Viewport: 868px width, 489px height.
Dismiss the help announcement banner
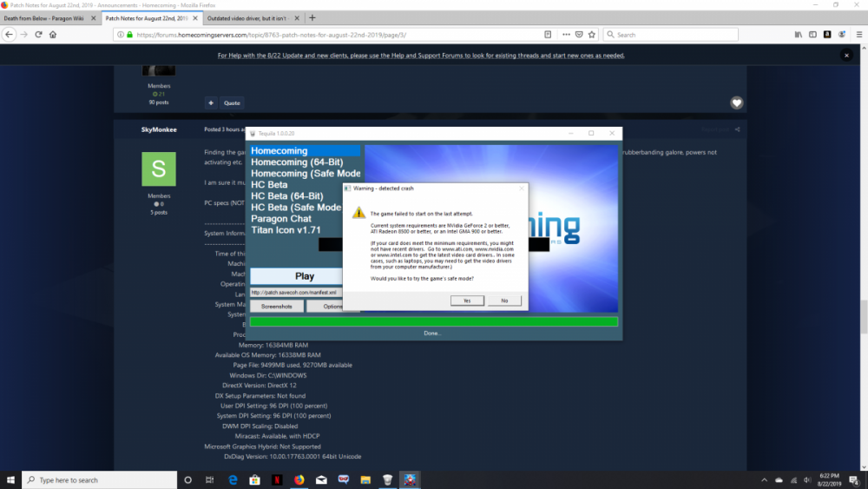[x=846, y=56]
